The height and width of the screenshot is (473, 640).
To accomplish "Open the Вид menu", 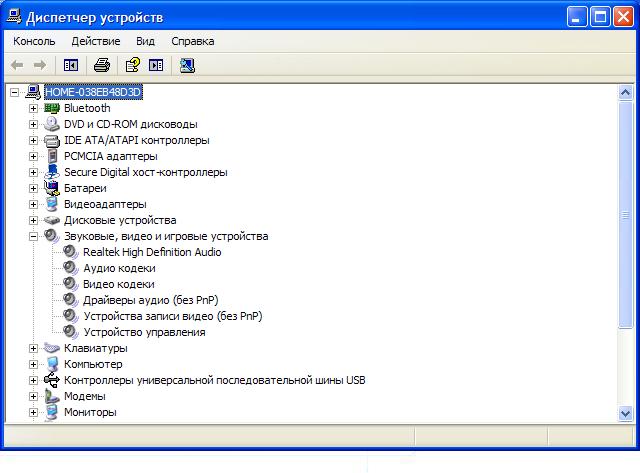I will click(x=145, y=41).
